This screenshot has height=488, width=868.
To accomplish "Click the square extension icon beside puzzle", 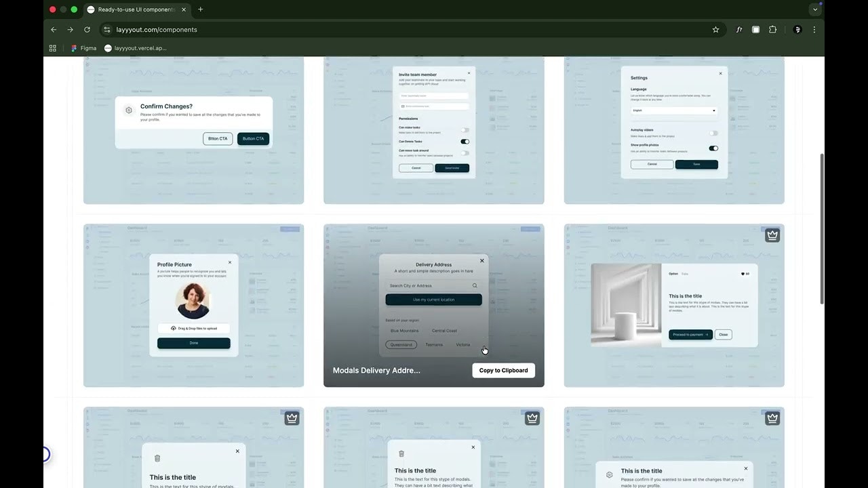I will (x=755, y=30).
